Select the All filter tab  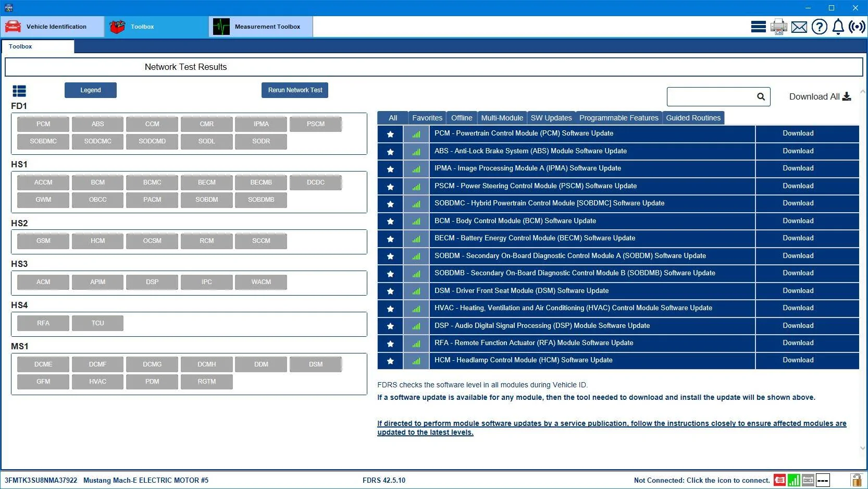(x=393, y=118)
